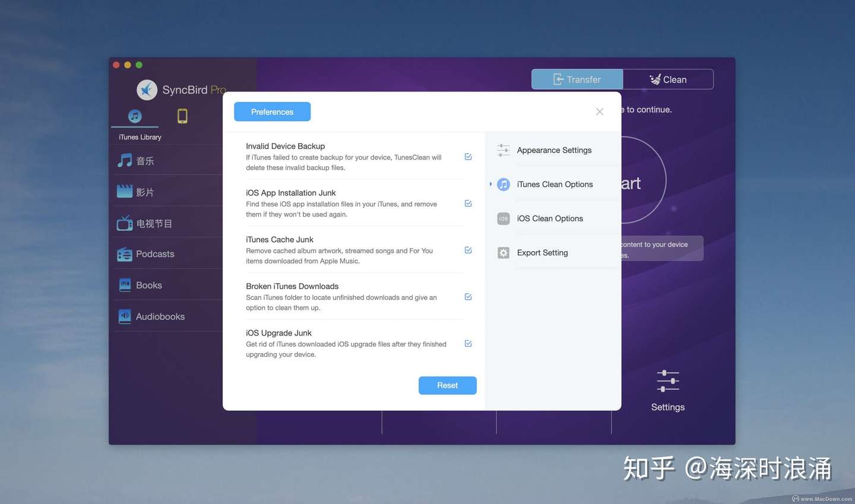Click the red close window button
The width and height of the screenshot is (855, 504).
[x=116, y=65]
